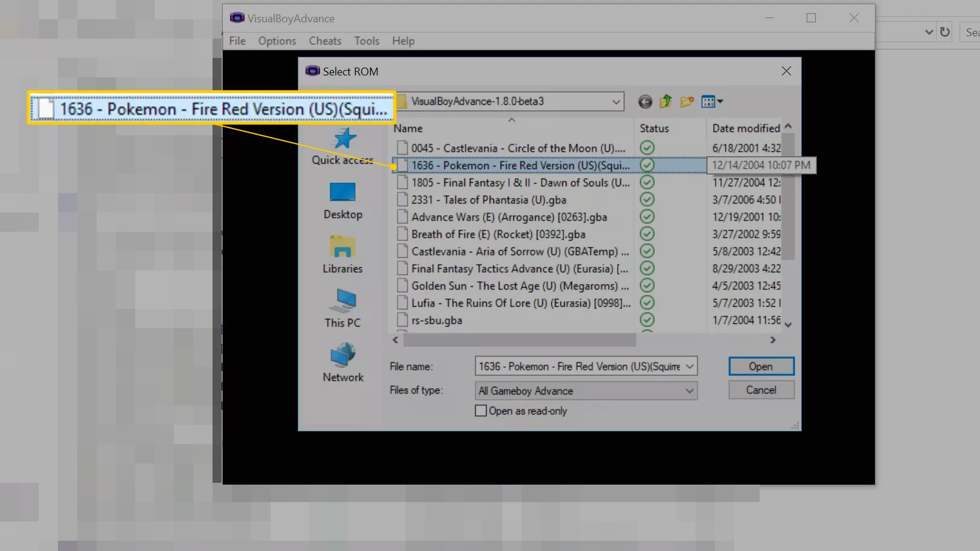Select 1805 - Final Fantasy I & II file

pos(520,182)
